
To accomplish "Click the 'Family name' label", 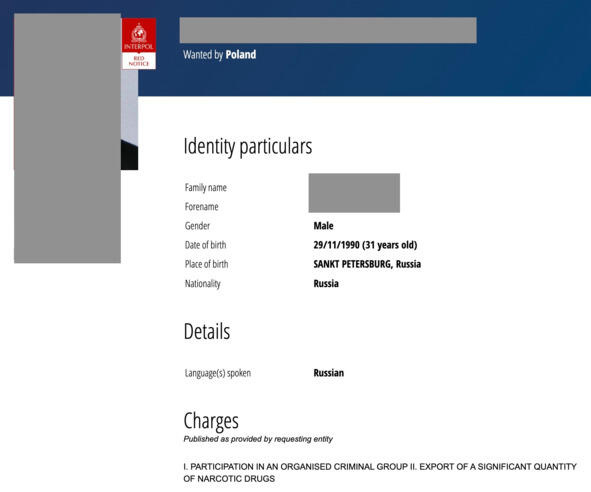I will click(206, 187).
